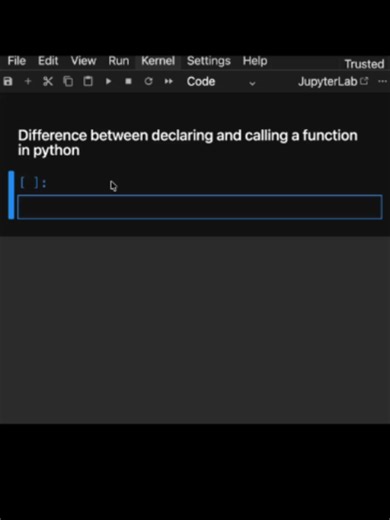
Task: Run the selected cell with play icon
Action: pyautogui.click(x=108, y=81)
